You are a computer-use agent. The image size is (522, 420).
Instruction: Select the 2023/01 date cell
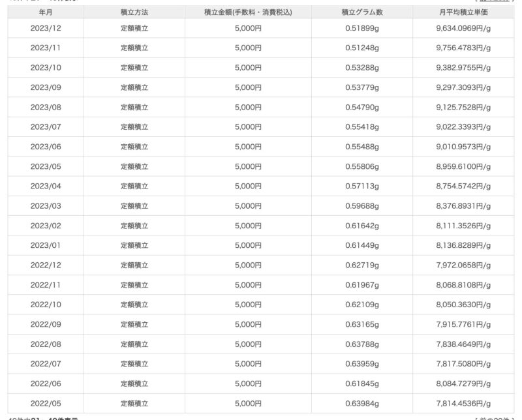coord(46,245)
